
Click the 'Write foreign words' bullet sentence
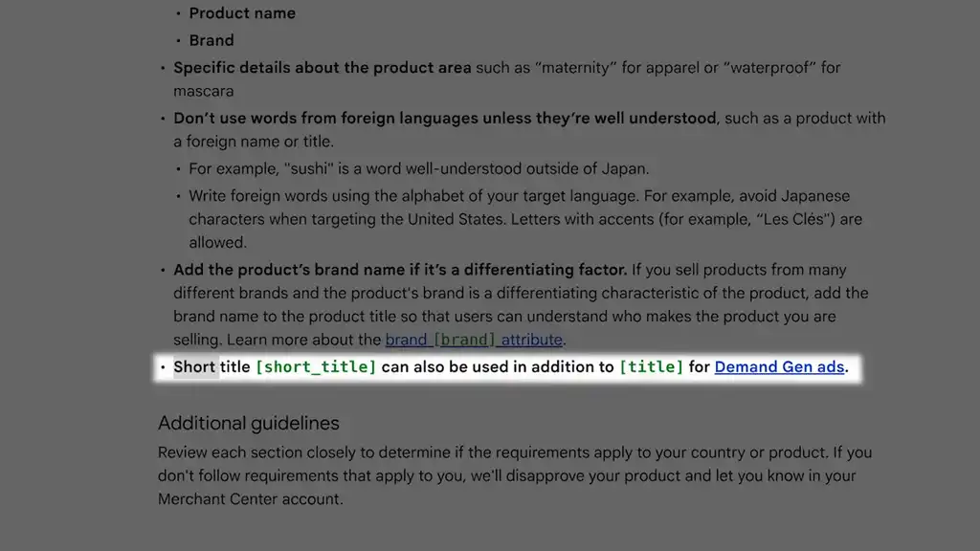[x=525, y=219]
